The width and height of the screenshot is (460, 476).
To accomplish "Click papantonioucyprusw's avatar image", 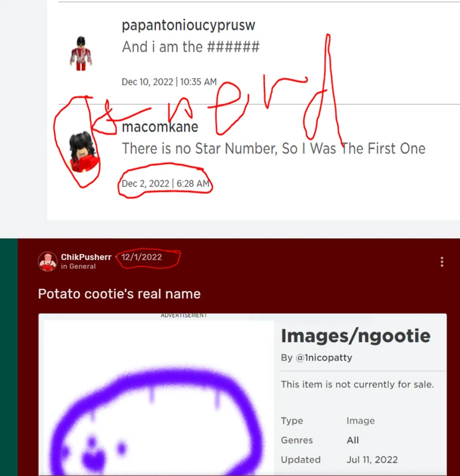I will [x=81, y=54].
